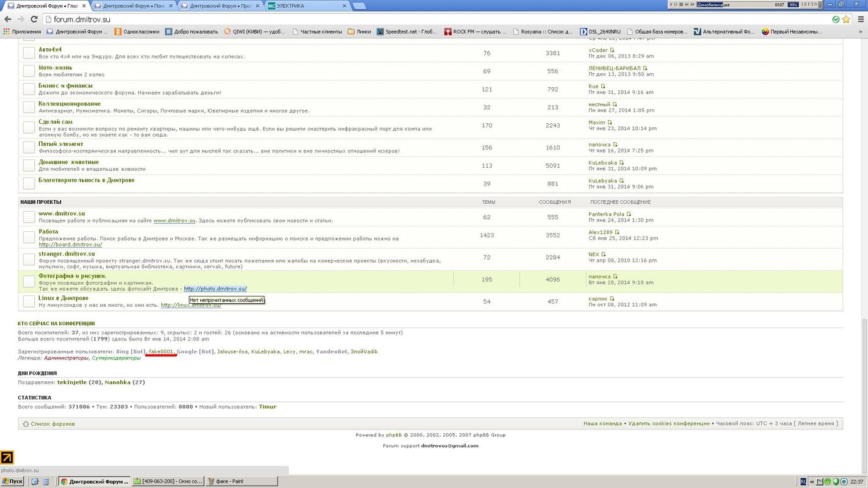868x488 pixels.
Task: Open Приложения apps bookmark icon
Action: (x=7, y=32)
